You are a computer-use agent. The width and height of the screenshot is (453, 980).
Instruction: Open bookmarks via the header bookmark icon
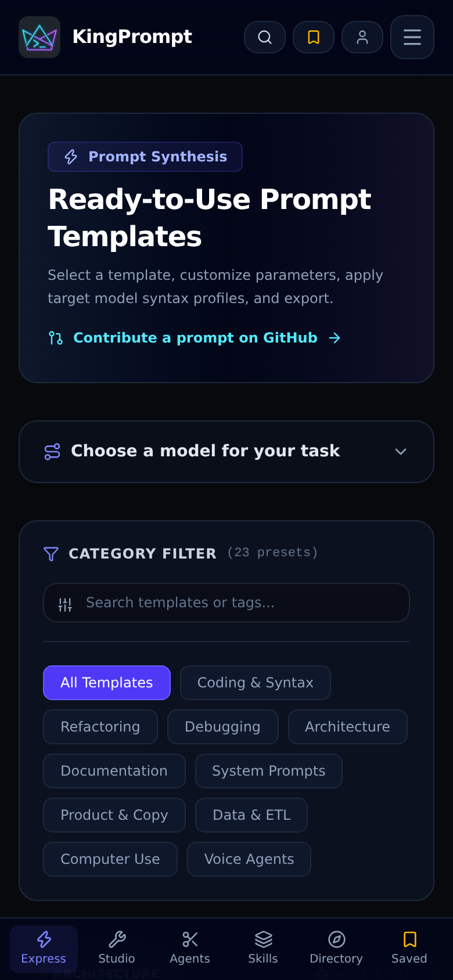pyautogui.click(x=314, y=37)
